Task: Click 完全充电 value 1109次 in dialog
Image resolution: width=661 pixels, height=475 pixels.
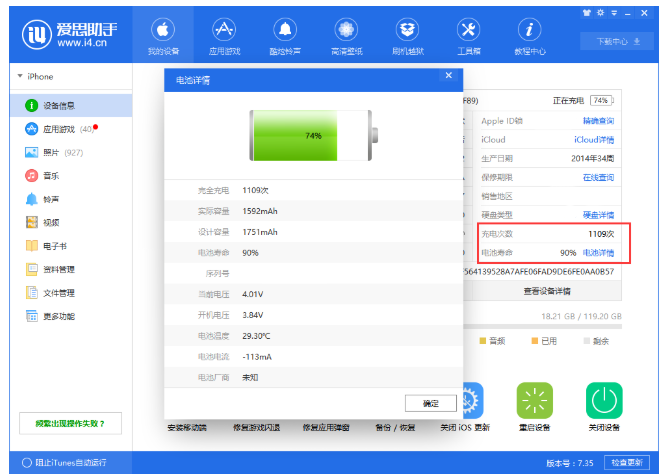Action: pos(255,191)
